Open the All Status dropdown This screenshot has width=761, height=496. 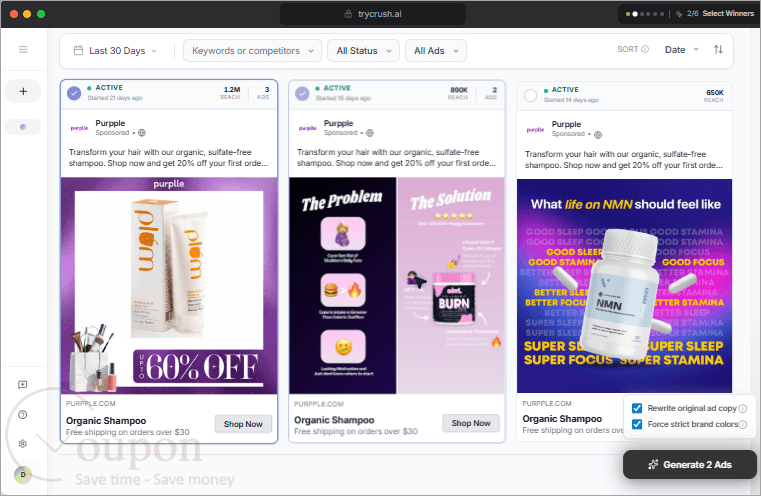[364, 50]
